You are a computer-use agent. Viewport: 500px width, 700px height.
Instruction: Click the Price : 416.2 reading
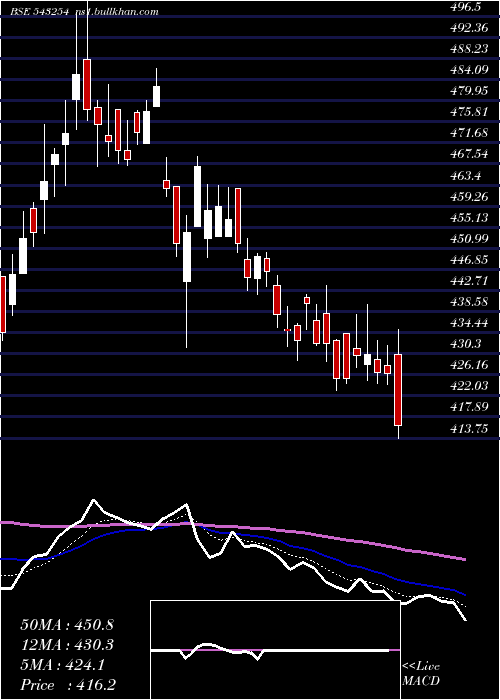(69, 685)
